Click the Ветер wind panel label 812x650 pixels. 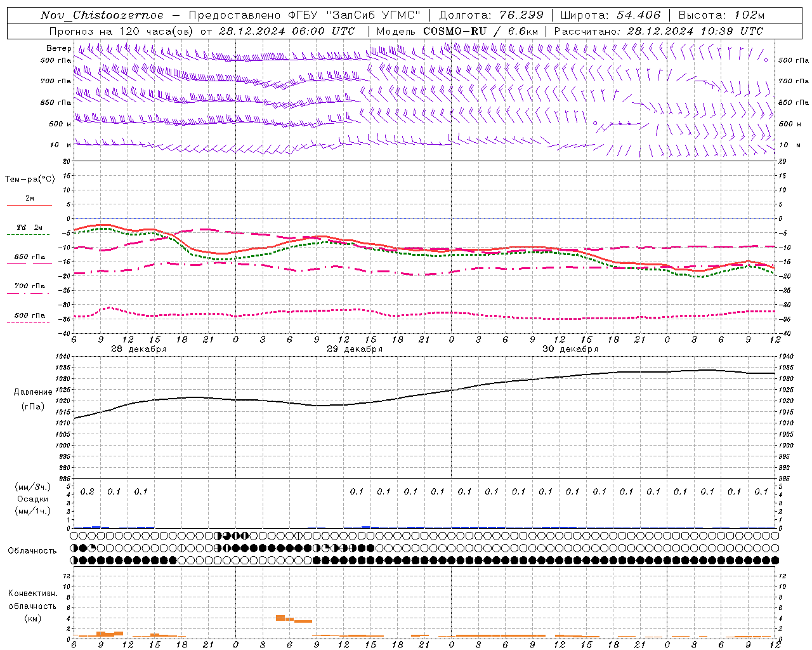[58, 48]
